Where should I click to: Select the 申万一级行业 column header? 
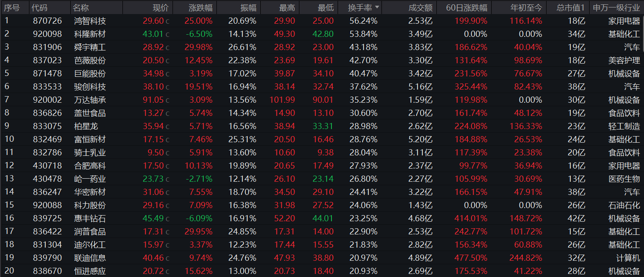(x=616, y=7)
